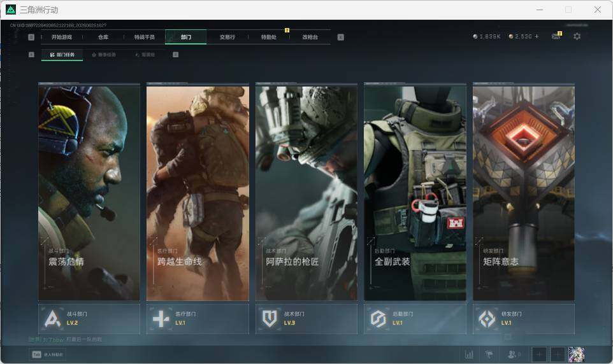Add teammate in the second plus slot

click(558, 354)
